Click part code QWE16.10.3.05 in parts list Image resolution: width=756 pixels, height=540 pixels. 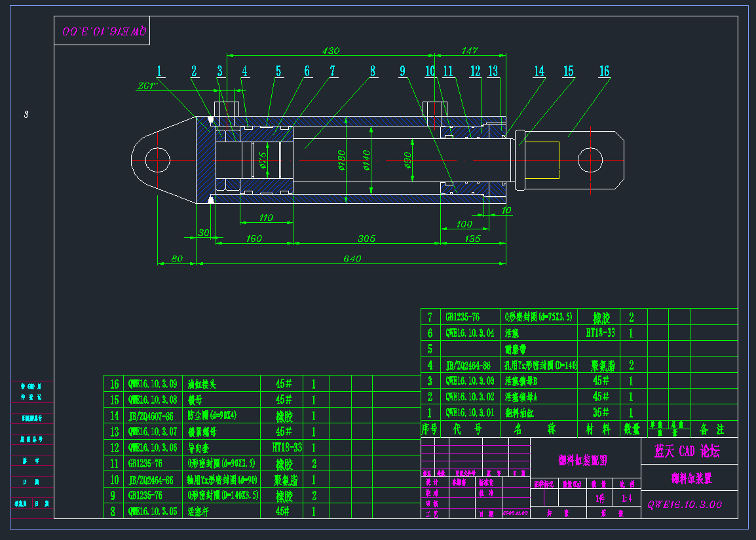click(153, 511)
